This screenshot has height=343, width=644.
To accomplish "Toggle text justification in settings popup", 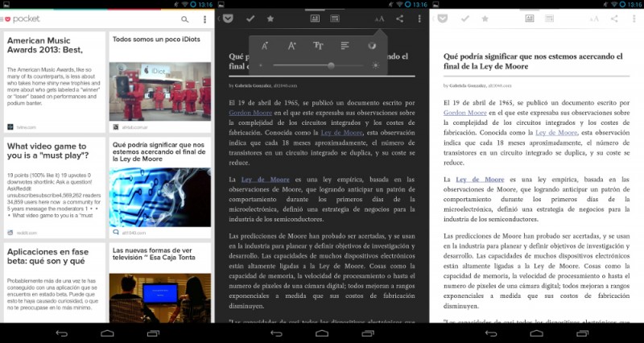I will tap(345, 46).
